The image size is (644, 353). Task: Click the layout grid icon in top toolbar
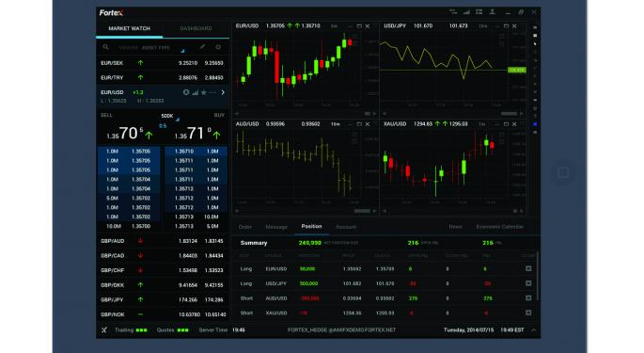click(479, 12)
